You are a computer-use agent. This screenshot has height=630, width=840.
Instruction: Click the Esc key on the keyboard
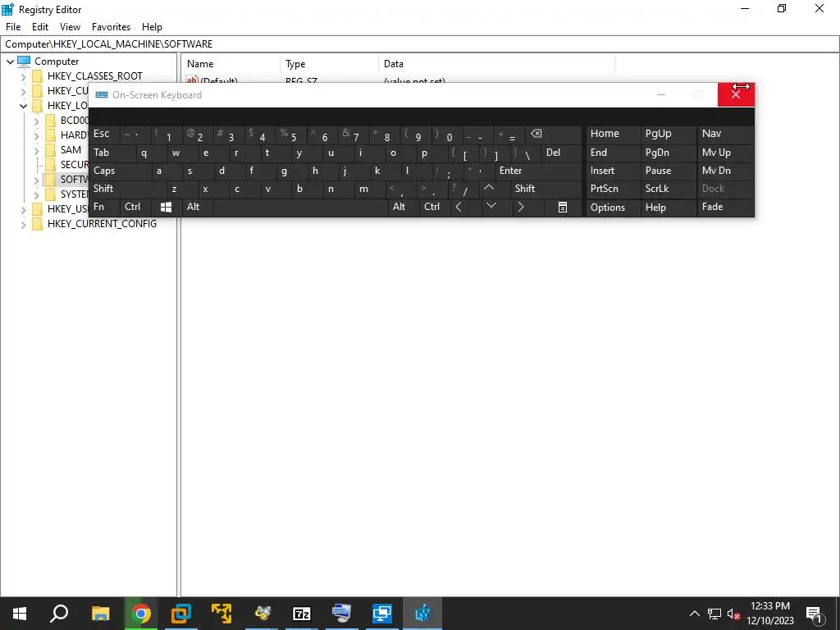(x=104, y=134)
